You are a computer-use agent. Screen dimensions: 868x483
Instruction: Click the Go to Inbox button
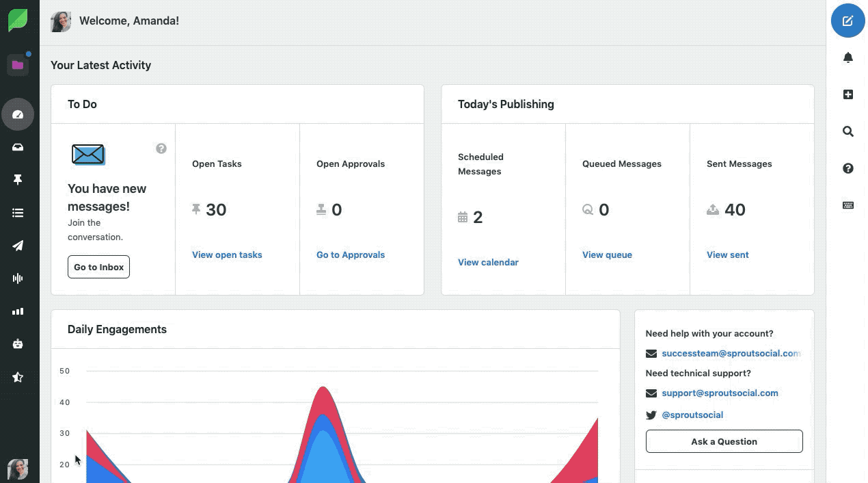click(x=98, y=267)
